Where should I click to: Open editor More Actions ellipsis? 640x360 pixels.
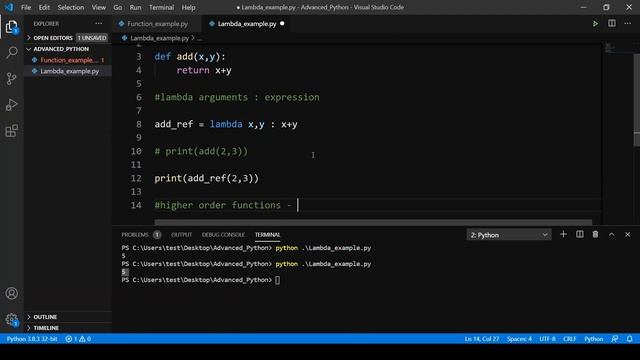(627, 24)
